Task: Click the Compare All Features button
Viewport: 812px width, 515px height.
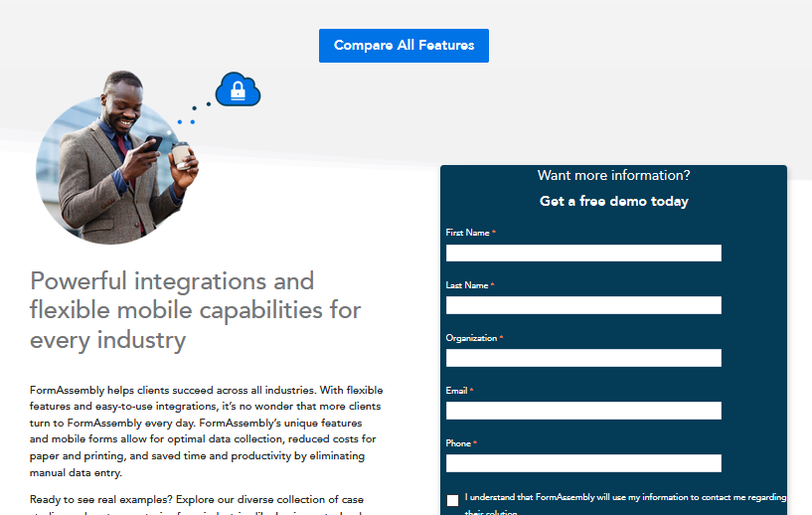Action: point(404,46)
